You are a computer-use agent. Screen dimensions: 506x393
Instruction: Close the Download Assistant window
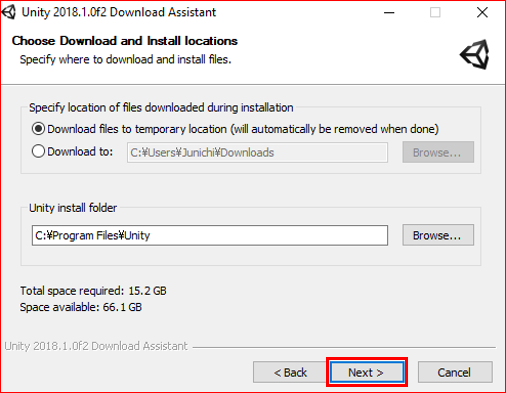click(482, 13)
